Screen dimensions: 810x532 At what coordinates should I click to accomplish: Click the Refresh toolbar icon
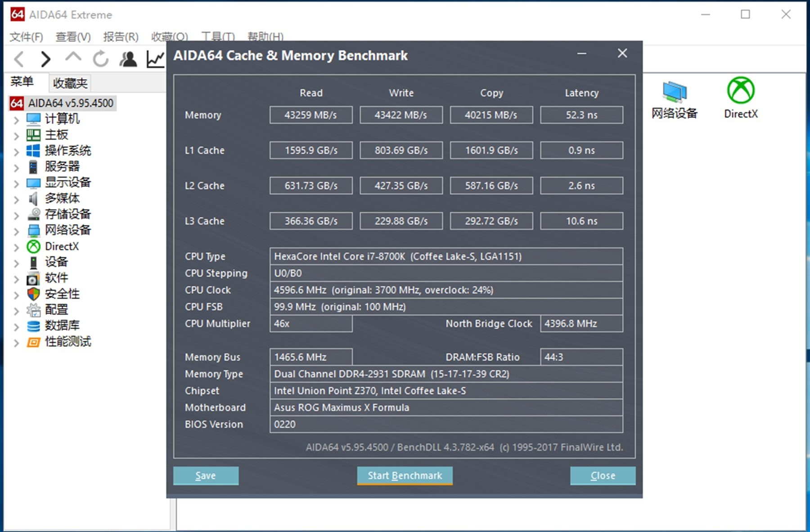coord(101,58)
